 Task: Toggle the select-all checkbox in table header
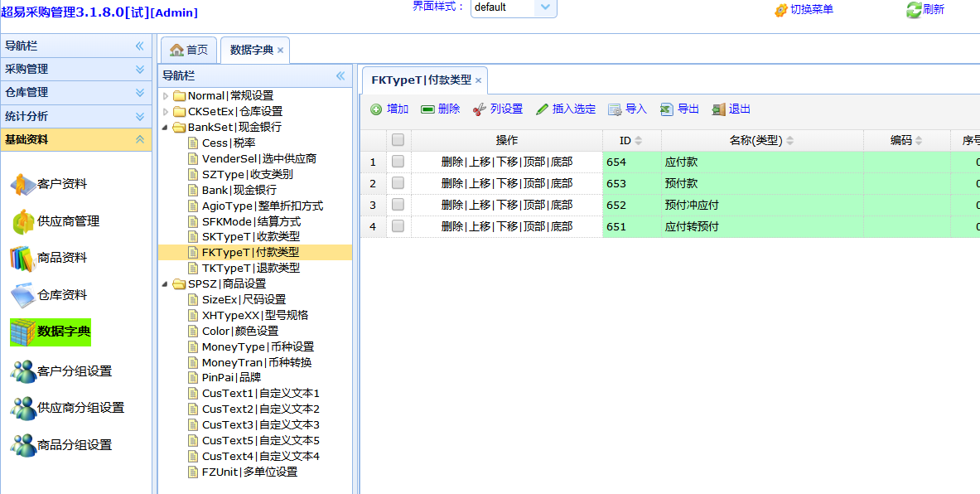click(398, 140)
